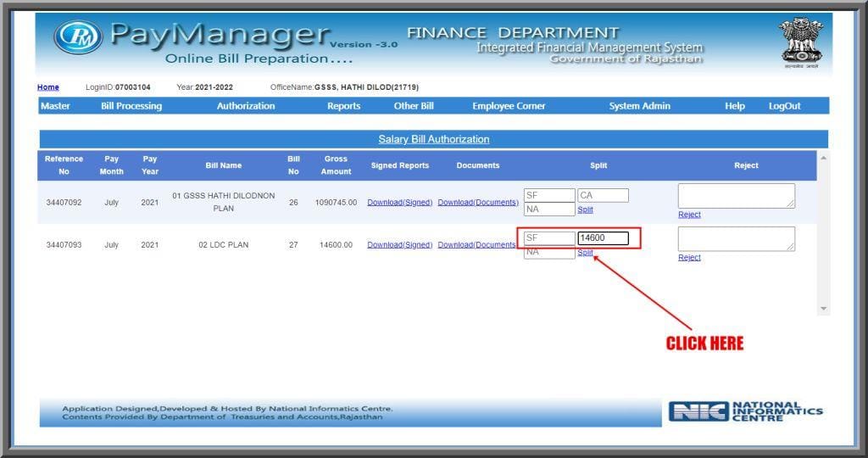868x458 pixels.
Task: Click the Reference No column header
Action: coord(64,165)
